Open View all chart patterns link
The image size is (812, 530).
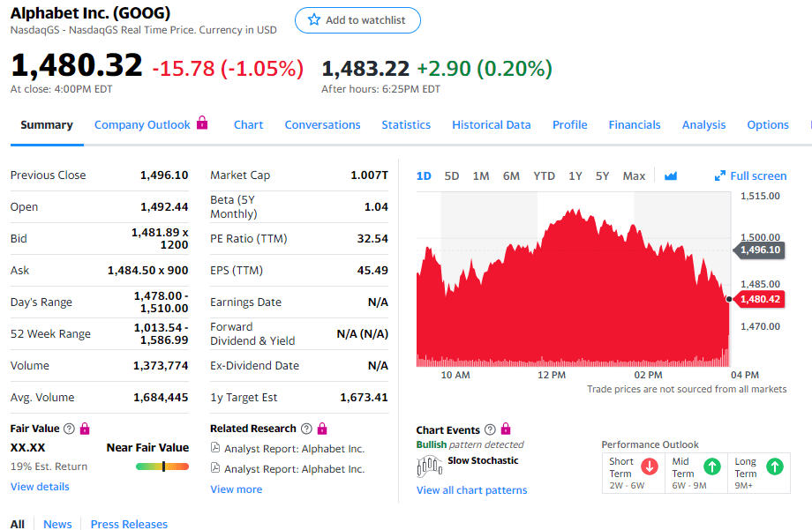[472, 490]
